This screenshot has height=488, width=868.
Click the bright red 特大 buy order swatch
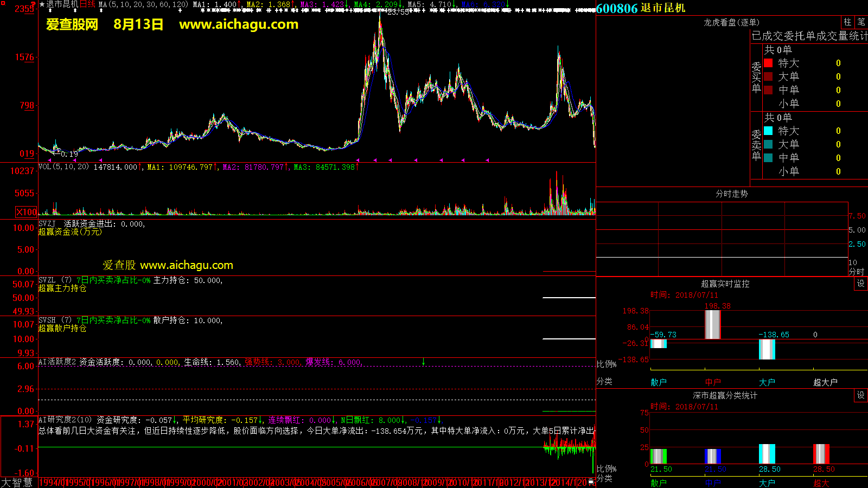(x=768, y=63)
